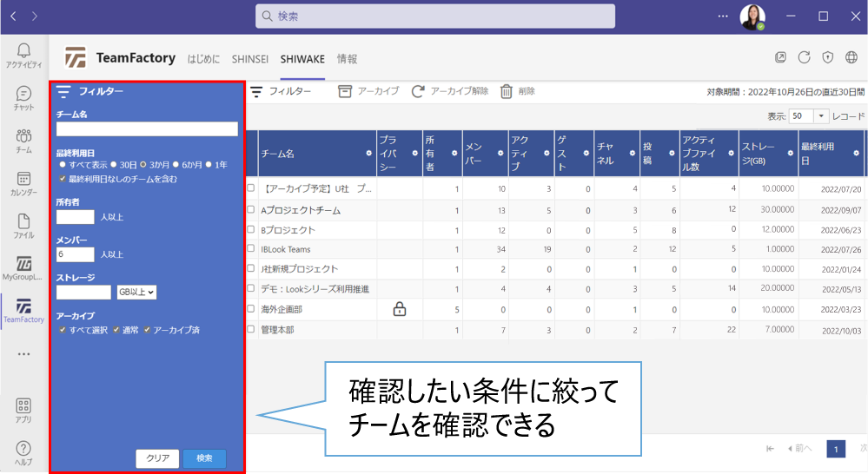Click the チーム名 filter text field
Screen dimensions: 868x474
pos(147,128)
